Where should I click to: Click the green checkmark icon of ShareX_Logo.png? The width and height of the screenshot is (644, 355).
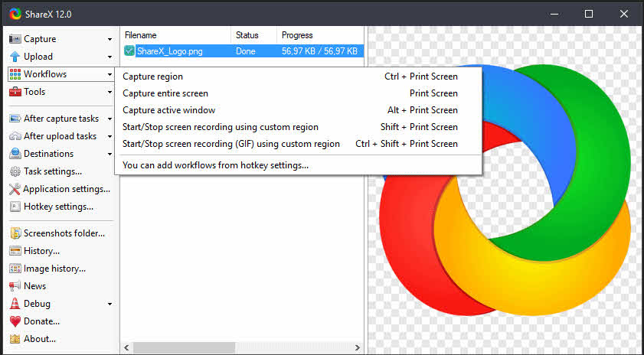pos(129,51)
